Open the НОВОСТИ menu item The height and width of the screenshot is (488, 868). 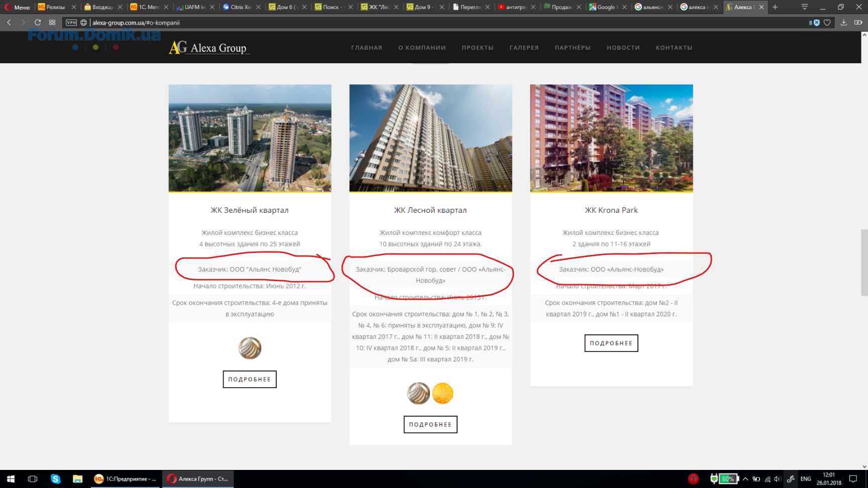point(623,48)
